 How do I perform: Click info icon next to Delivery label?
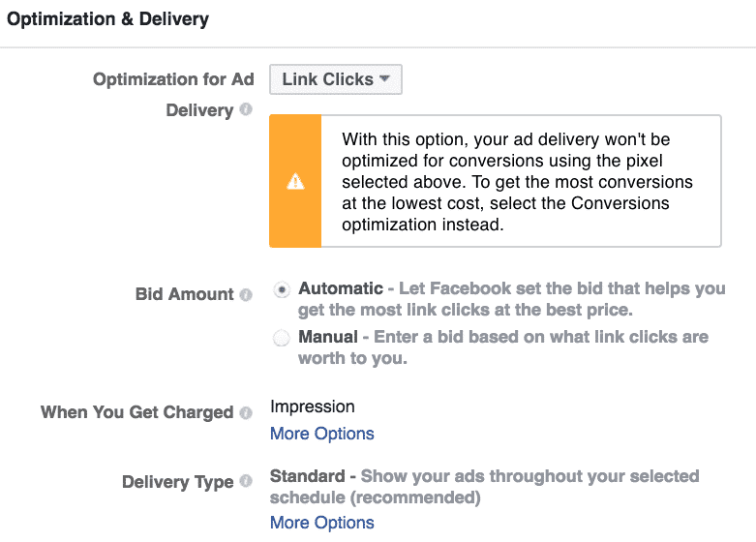point(246,109)
